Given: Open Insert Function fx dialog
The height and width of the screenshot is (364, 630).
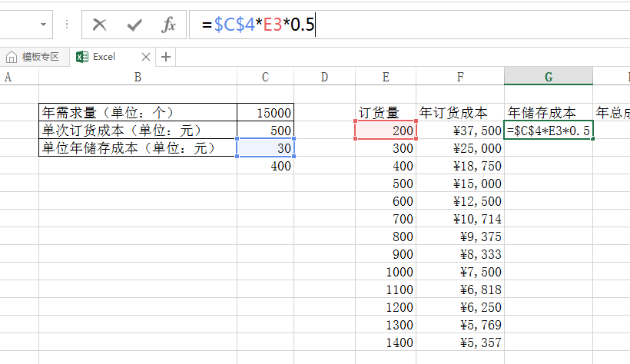Looking at the screenshot, I should coord(168,25).
